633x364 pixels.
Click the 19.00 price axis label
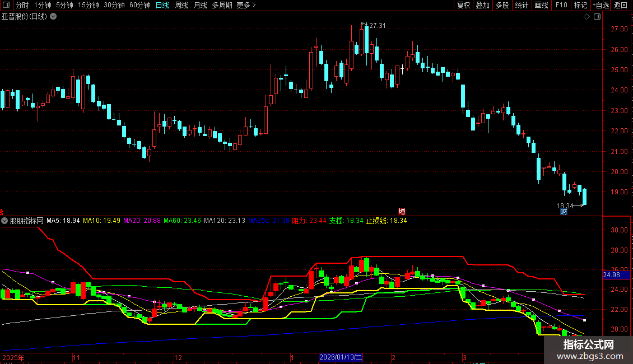pos(619,192)
